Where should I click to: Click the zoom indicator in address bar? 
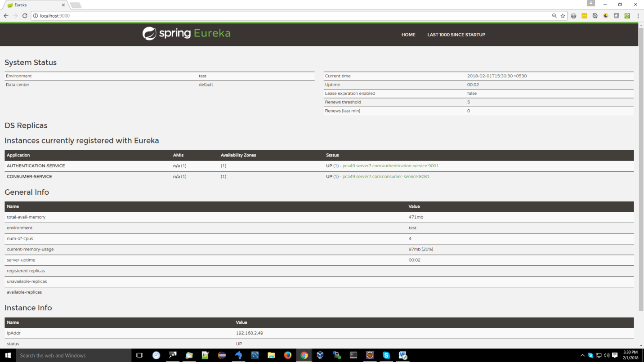(x=554, y=16)
